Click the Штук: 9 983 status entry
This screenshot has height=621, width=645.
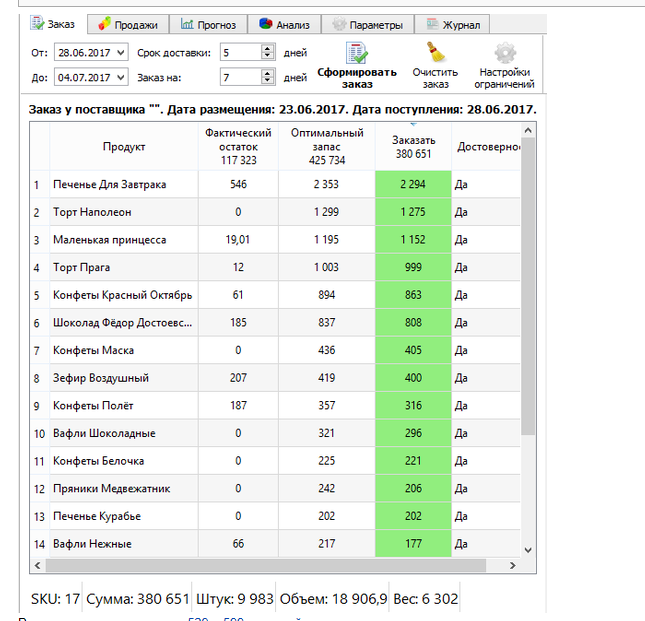[x=234, y=599]
